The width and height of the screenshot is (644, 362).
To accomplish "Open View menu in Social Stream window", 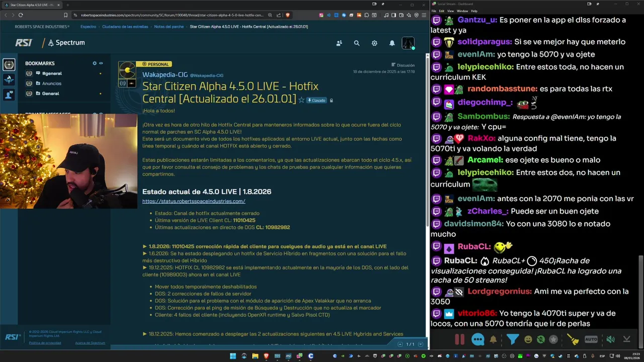I will coord(450,11).
